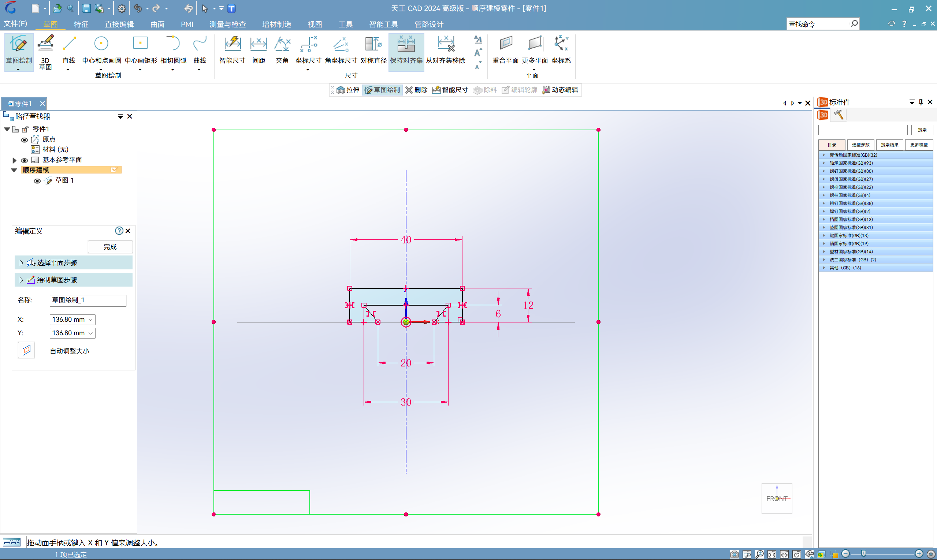Click the 搜索 button in 标准件 panel
The image size is (937, 560).
pyautogui.click(x=922, y=130)
